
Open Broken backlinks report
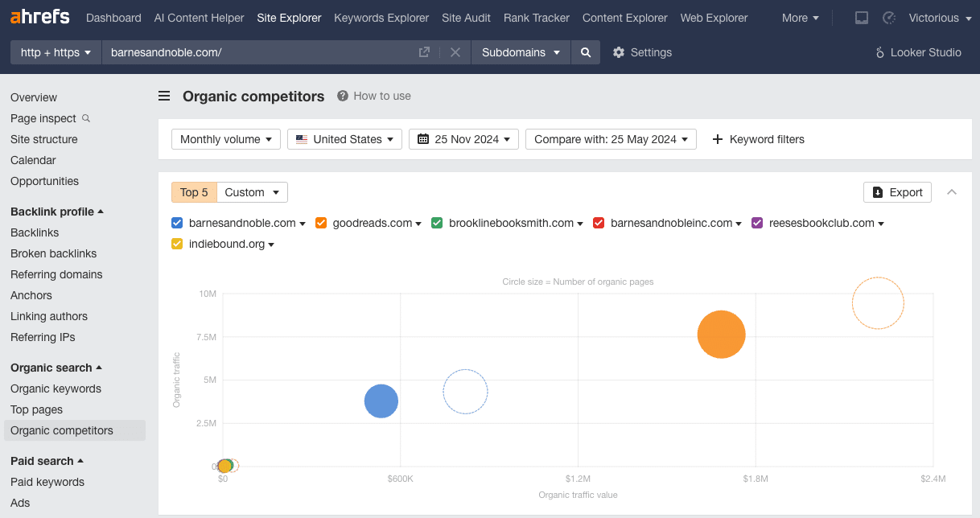click(53, 253)
